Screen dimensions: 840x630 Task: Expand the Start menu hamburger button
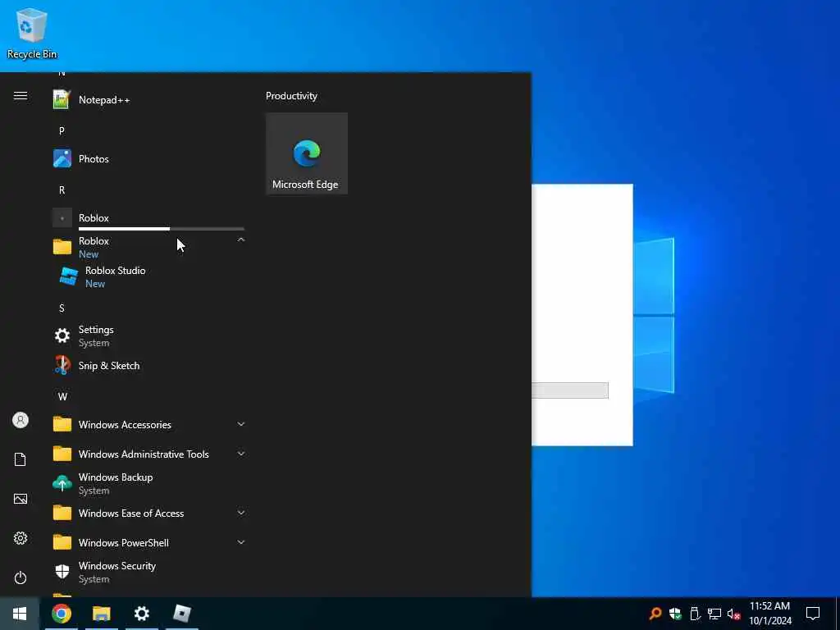(x=21, y=95)
